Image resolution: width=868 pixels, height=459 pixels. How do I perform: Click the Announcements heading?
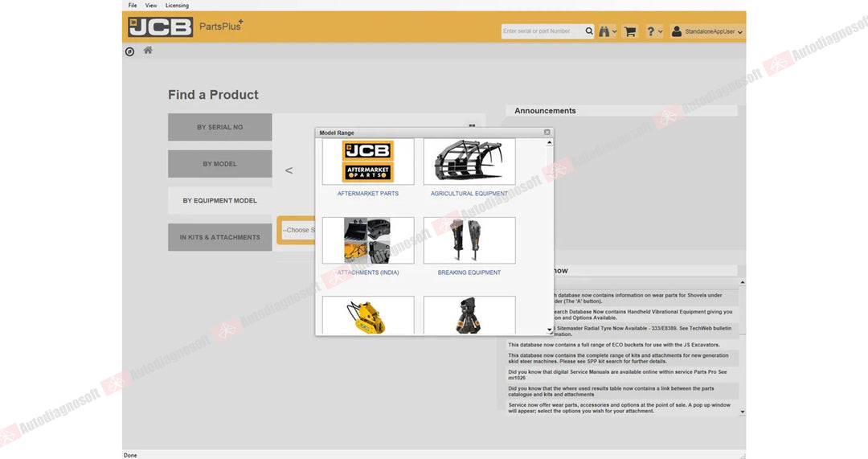[545, 111]
